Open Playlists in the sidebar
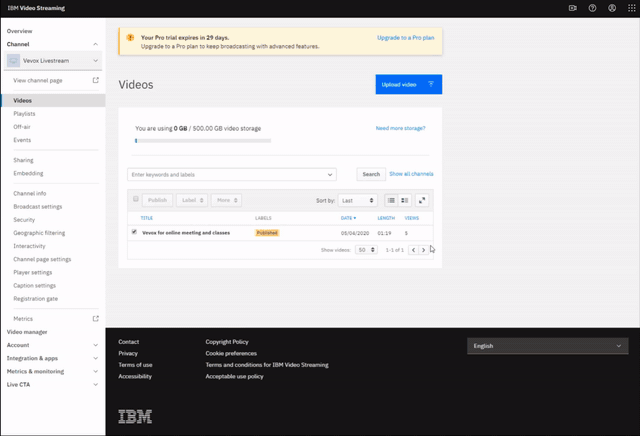640x436 pixels. pyautogui.click(x=24, y=113)
